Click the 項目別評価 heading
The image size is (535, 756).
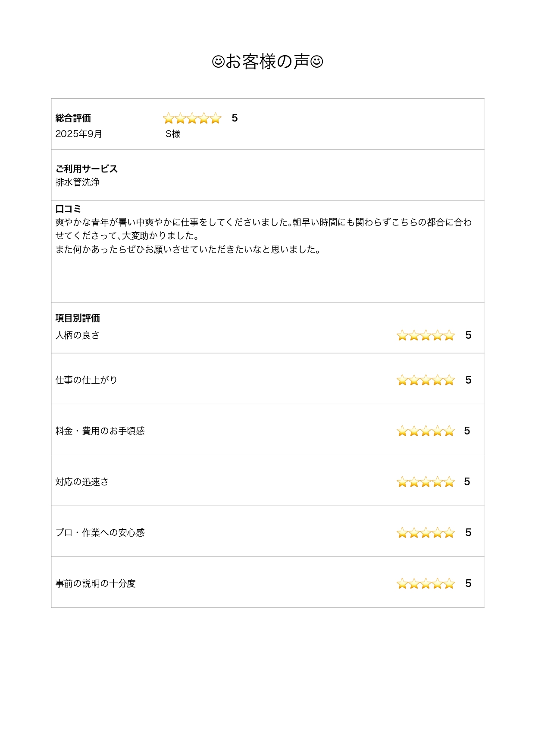[78, 318]
